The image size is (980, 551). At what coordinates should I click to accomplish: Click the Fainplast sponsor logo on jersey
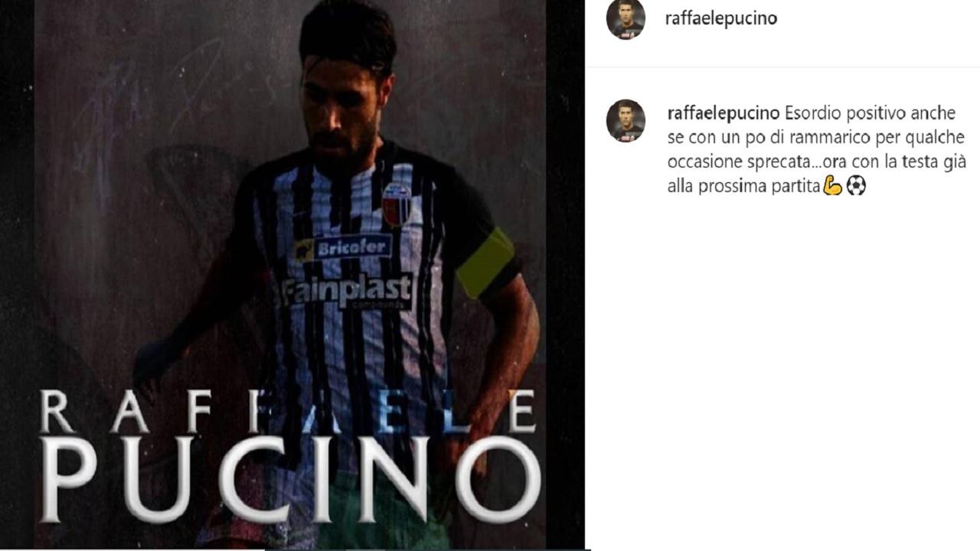tap(348, 292)
